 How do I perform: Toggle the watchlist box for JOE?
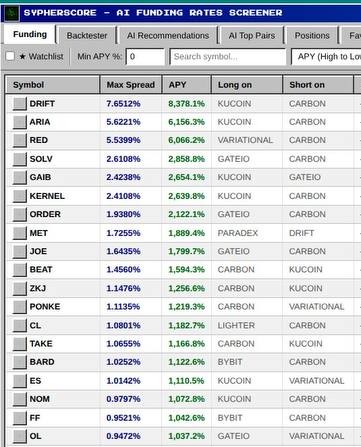click(x=19, y=251)
